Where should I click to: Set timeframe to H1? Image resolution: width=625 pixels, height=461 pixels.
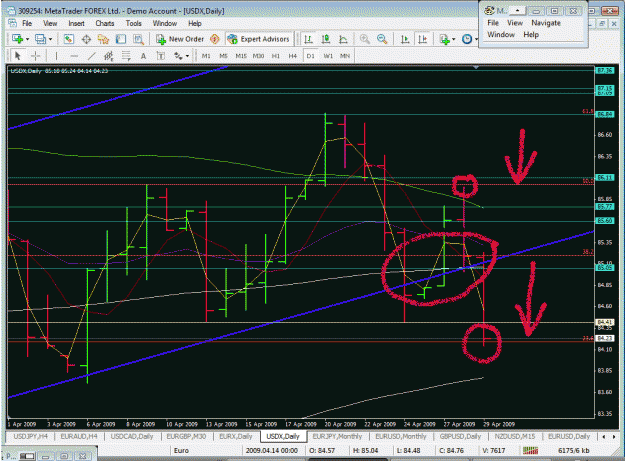point(275,56)
